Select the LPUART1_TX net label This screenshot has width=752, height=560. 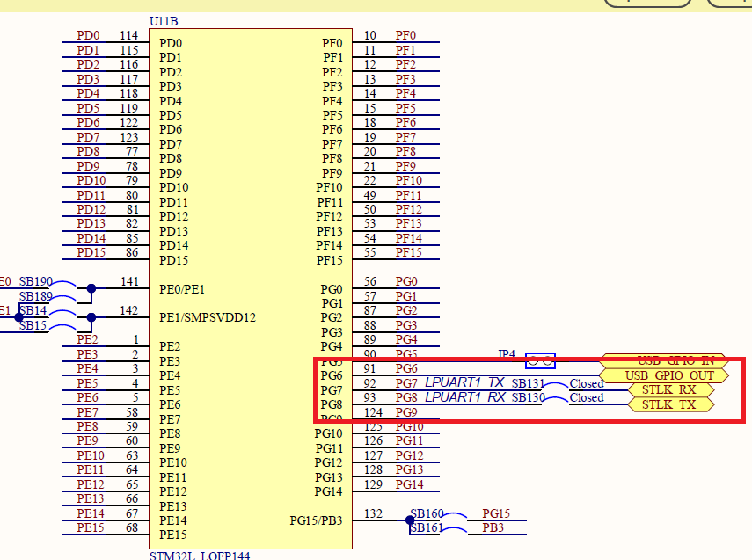(x=464, y=382)
